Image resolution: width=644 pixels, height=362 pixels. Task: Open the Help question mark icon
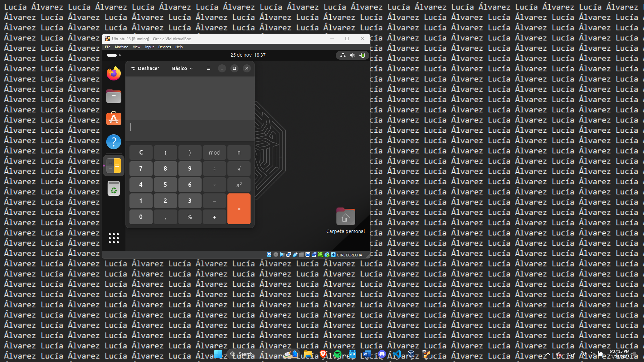coord(114,142)
